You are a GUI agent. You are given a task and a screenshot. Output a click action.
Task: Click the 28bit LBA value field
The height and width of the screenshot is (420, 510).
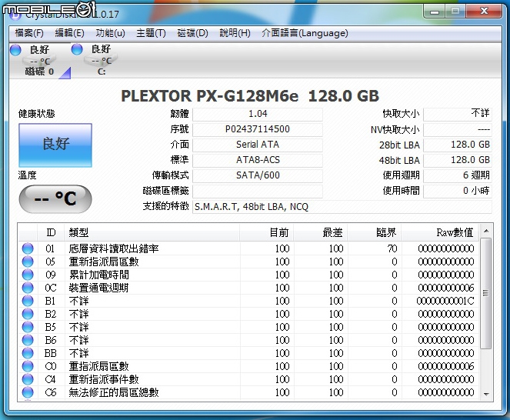pyautogui.click(x=458, y=145)
